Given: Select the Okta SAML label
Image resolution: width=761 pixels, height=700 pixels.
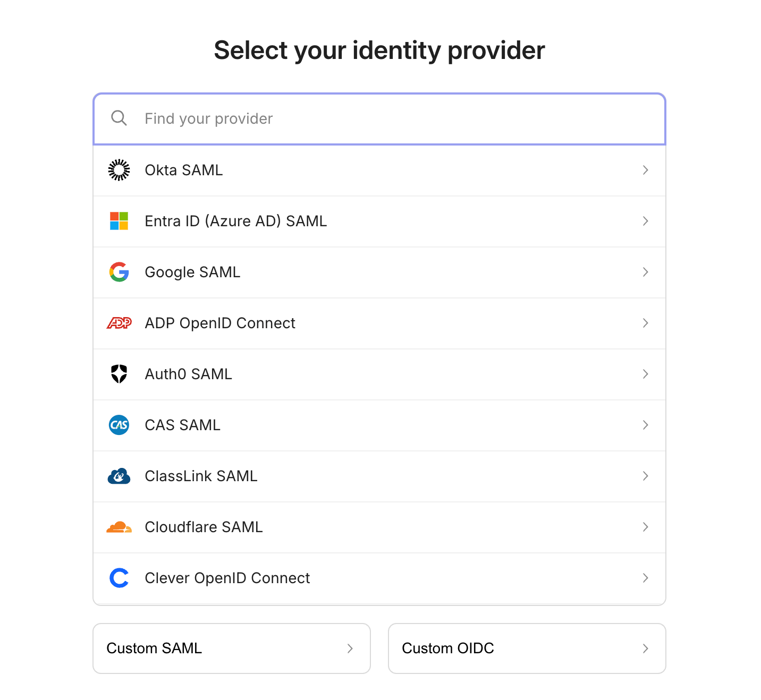Looking at the screenshot, I should (x=184, y=170).
